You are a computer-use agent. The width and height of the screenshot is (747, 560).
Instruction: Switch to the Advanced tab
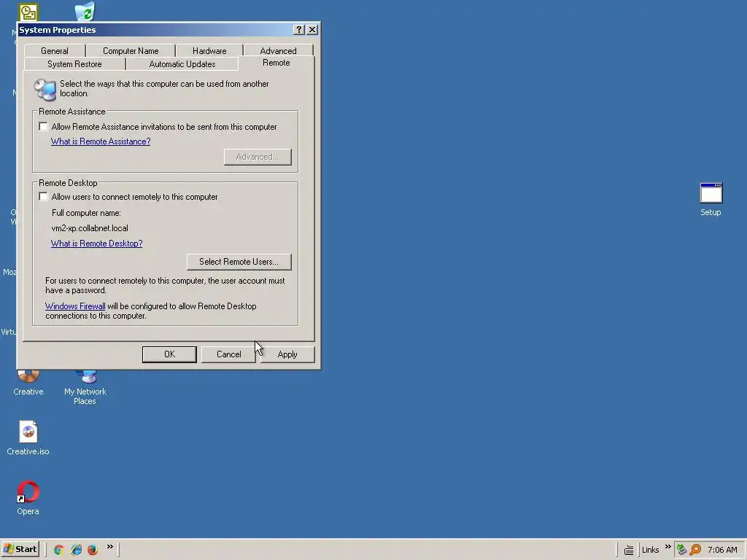pos(278,50)
